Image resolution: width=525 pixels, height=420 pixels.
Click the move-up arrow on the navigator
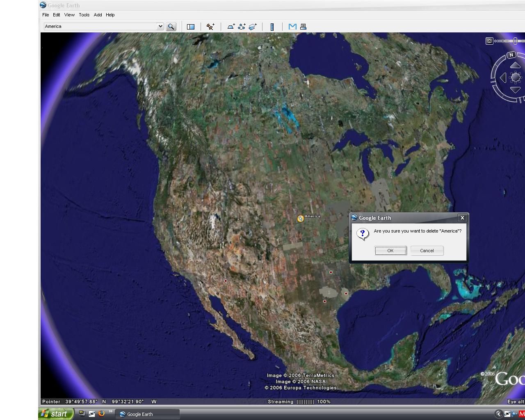tap(515, 65)
